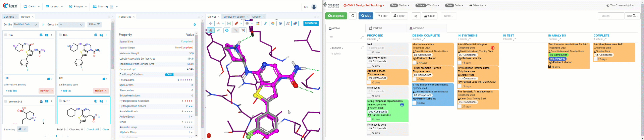
Task: Click the color wheel icon in viewer toolbar
Action: point(273,23)
